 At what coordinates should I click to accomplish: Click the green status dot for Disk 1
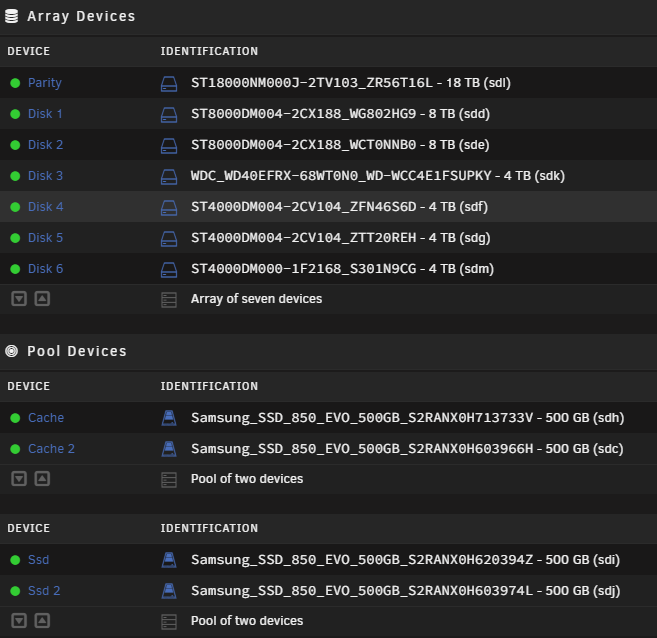15,114
